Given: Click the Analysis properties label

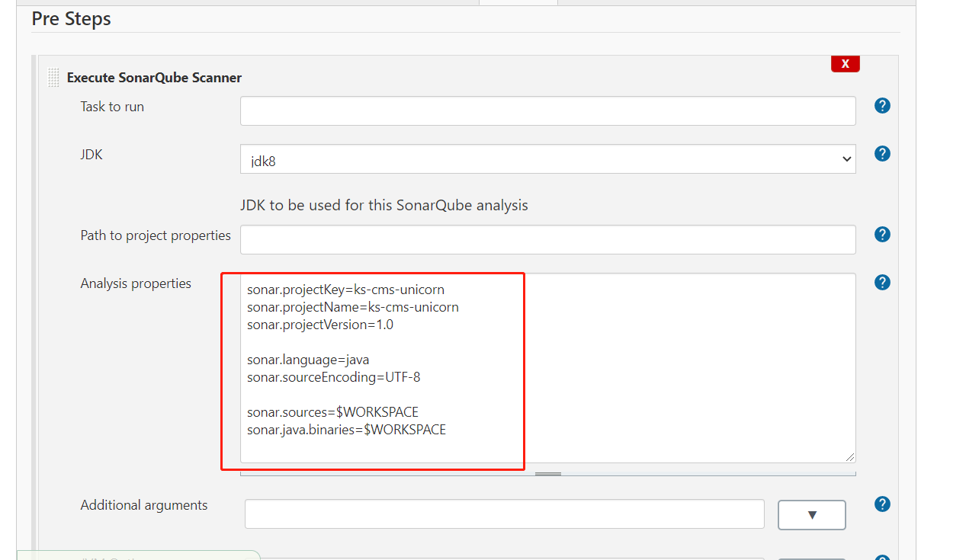Looking at the screenshot, I should coord(136,283).
